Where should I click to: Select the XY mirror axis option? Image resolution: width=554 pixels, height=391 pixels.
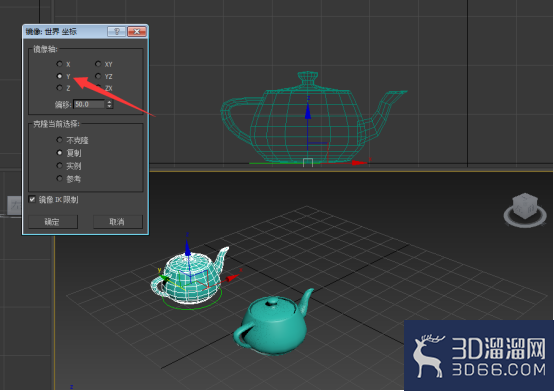(98, 64)
